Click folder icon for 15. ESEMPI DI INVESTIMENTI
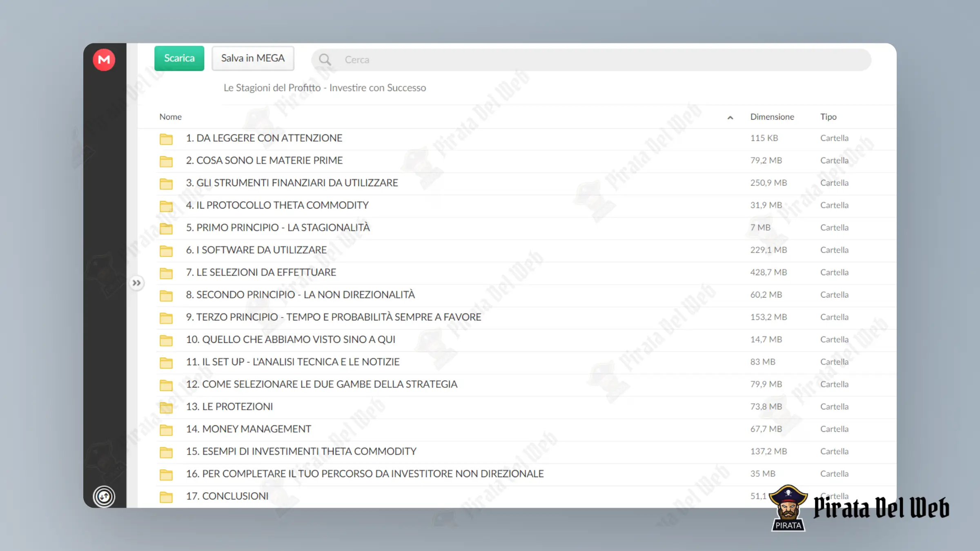This screenshot has height=551, width=980. click(x=166, y=452)
